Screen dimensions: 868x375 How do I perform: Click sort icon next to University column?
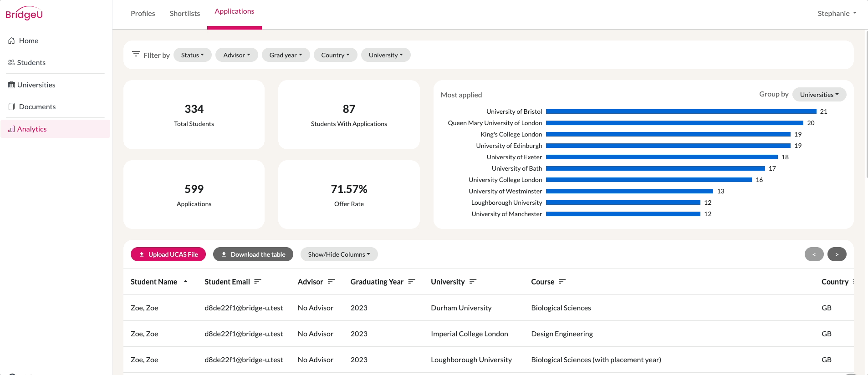tap(473, 281)
